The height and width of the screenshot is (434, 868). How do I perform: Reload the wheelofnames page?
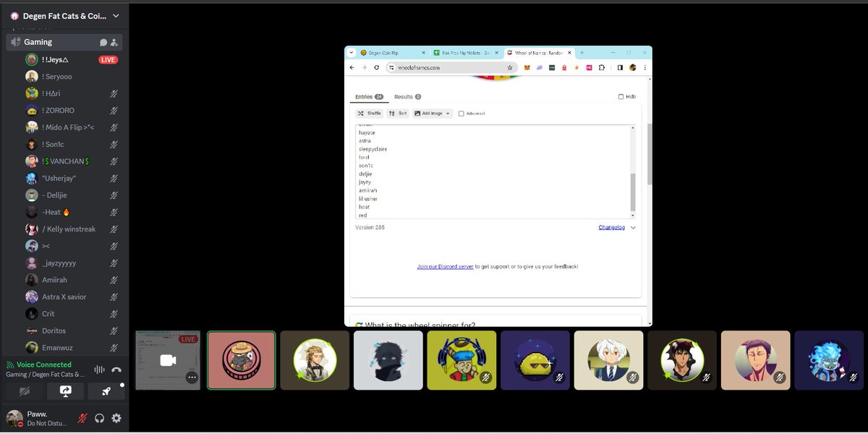[376, 67]
